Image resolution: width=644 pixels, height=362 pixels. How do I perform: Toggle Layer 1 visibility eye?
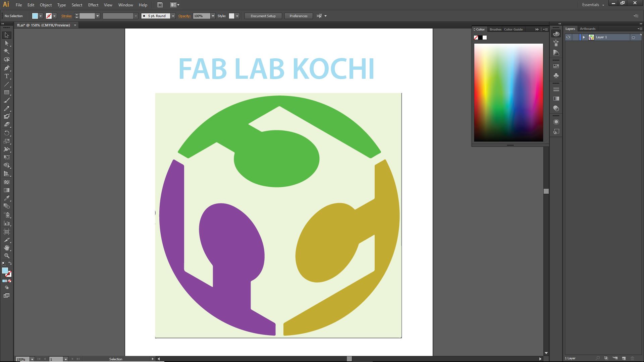(568, 37)
